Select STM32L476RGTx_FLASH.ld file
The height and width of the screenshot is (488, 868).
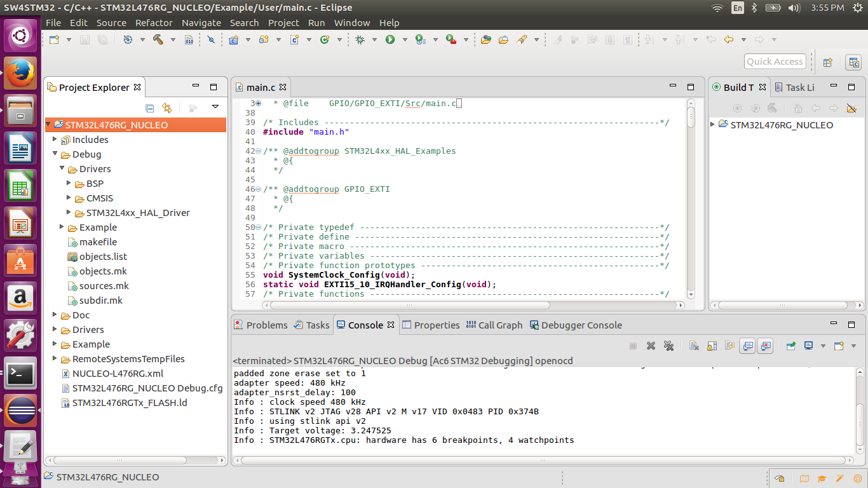[x=124, y=403]
